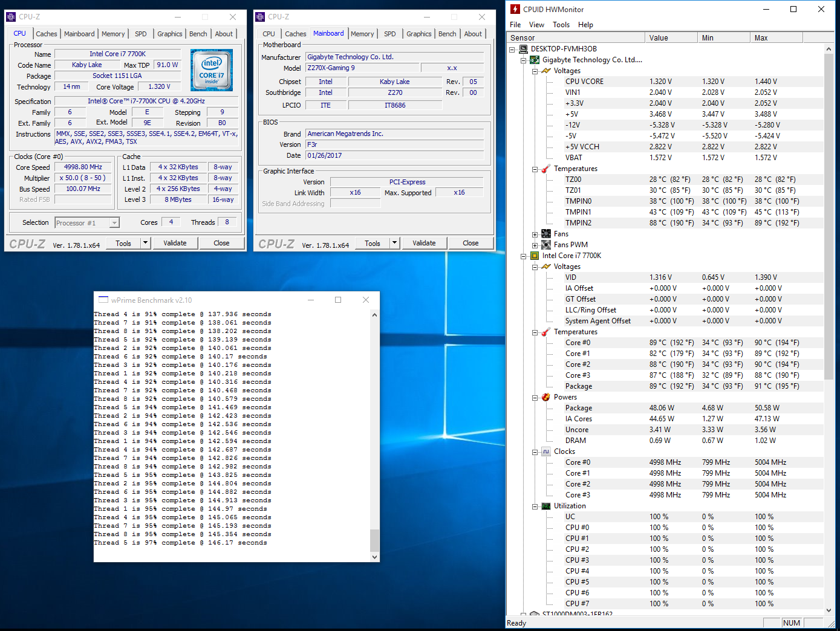Click the wPrime Benchmark window title icon

(103, 300)
